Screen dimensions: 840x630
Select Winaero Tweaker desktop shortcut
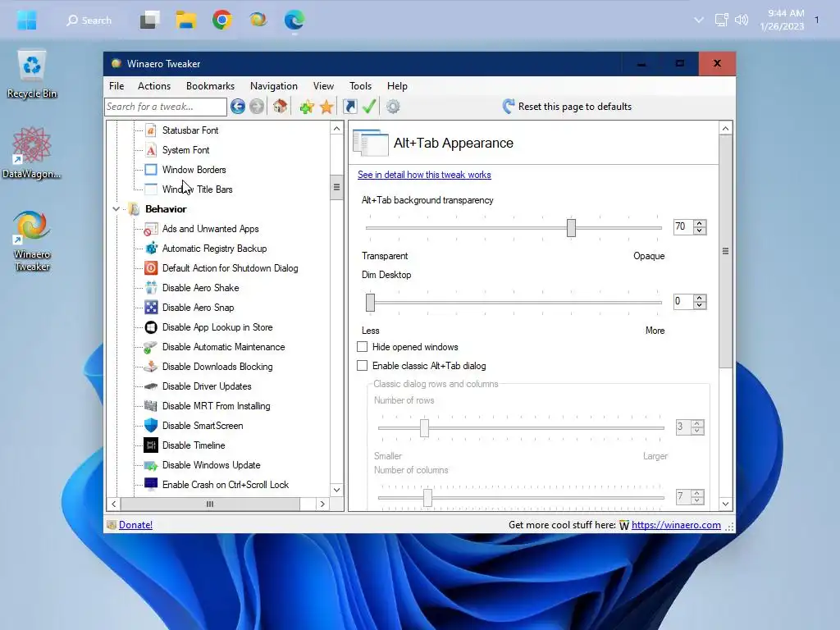[x=32, y=241]
